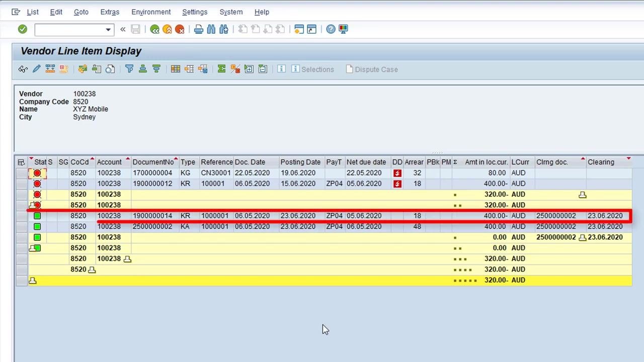644x362 pixels.
Task: Click the green Back arrow icon
Action: click(x=154, y=30)
